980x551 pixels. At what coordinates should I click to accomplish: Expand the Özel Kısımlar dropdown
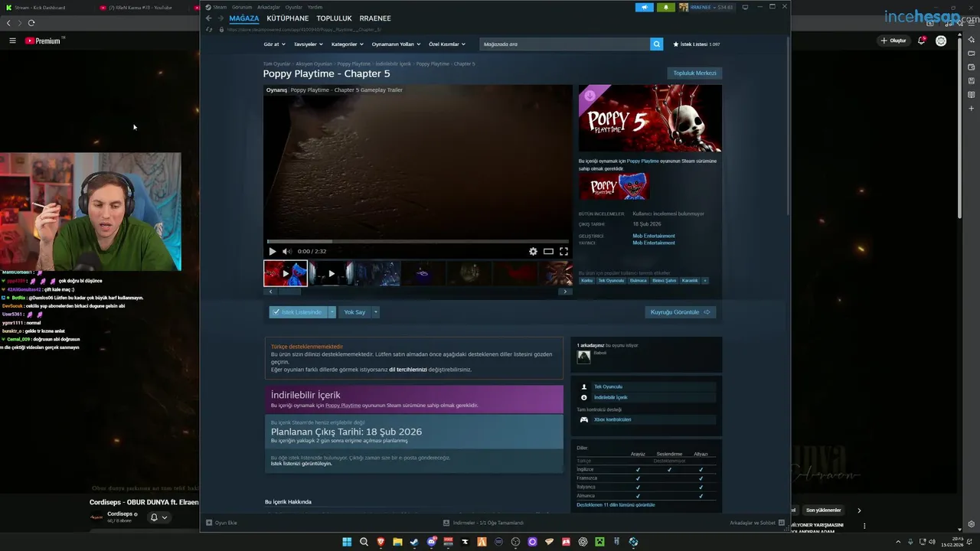(446, 44)
